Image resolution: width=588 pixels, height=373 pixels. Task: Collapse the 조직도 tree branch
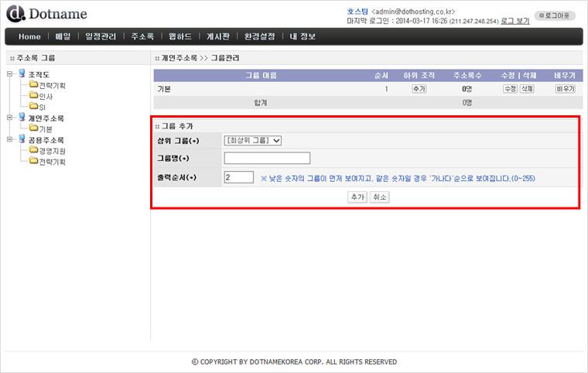click(x=9, y=74)
